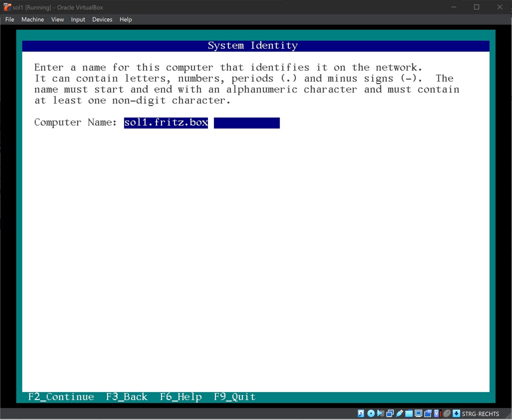Open the video recording status icon
This screenshot has height=420, width=512.
click(x=428, y=414)
